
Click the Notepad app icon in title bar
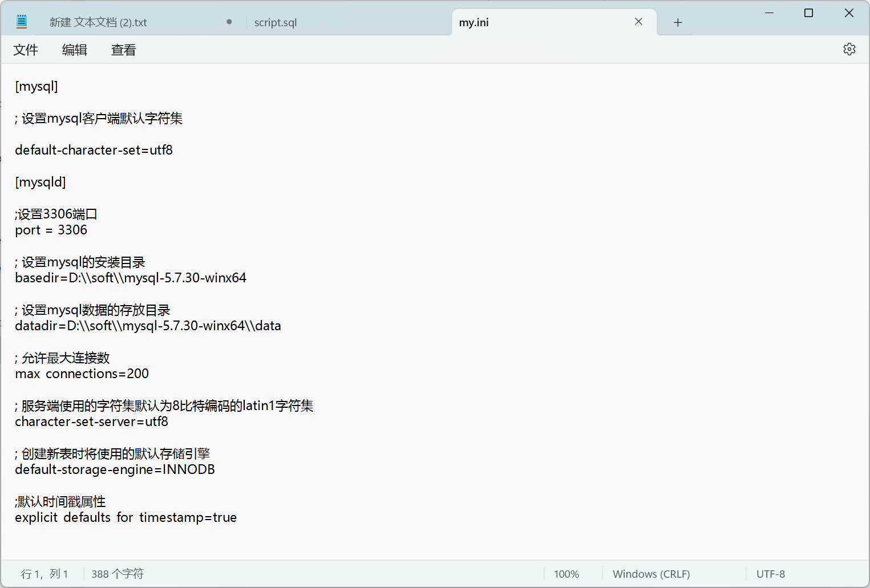[x=22, y=22]
